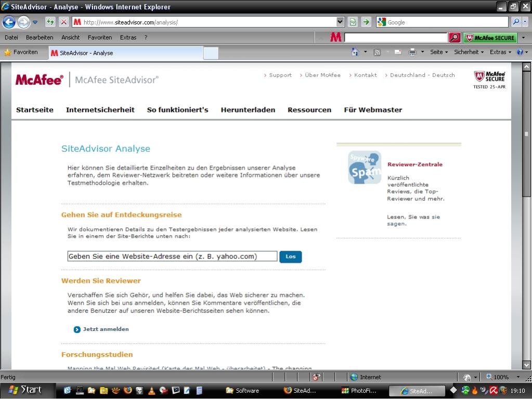This screenshot has width=532, height=399.
Task: Open Herunterladen navigation link
Action: (x=248, y=110)
